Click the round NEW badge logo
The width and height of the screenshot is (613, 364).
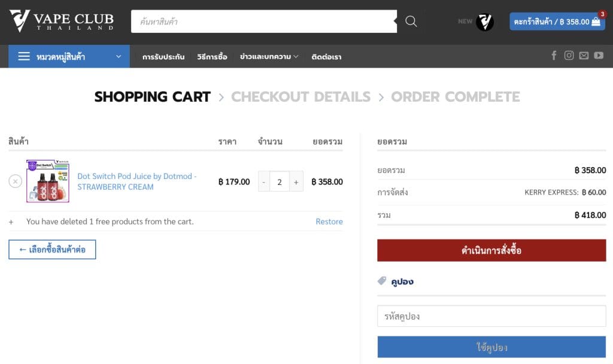point(484,22)
